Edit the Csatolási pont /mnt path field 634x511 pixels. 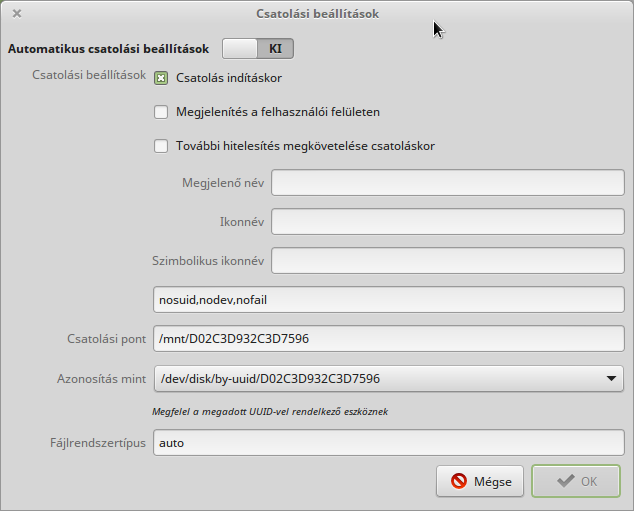[x=389, y=338]
